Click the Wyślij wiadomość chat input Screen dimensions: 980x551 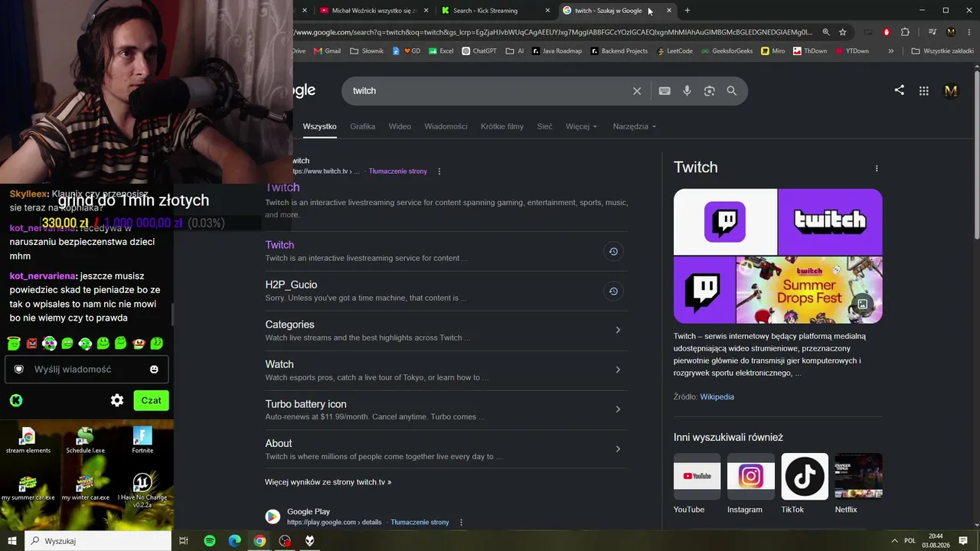(x=87, y=370)
